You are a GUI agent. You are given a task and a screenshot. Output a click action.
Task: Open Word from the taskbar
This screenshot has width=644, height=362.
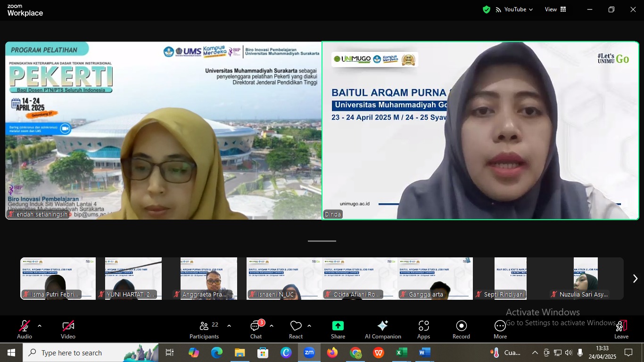coord(425,353)
